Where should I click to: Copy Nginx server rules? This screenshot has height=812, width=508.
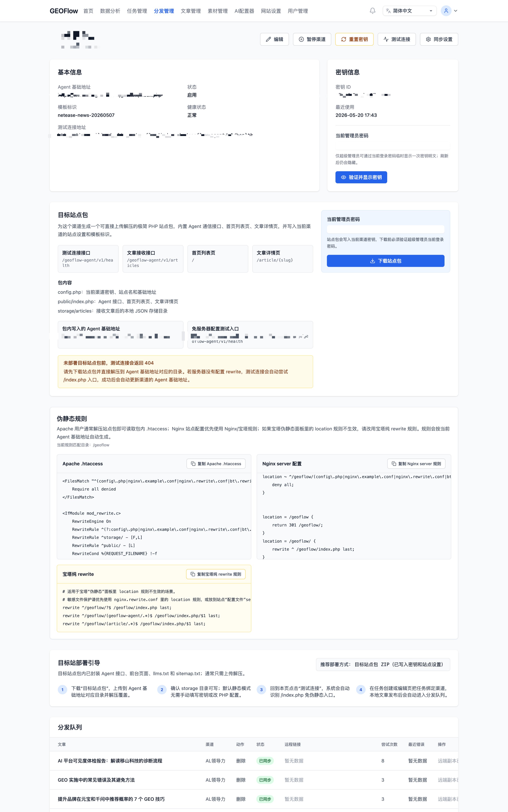pyautogui.click(x=416, y=463)
